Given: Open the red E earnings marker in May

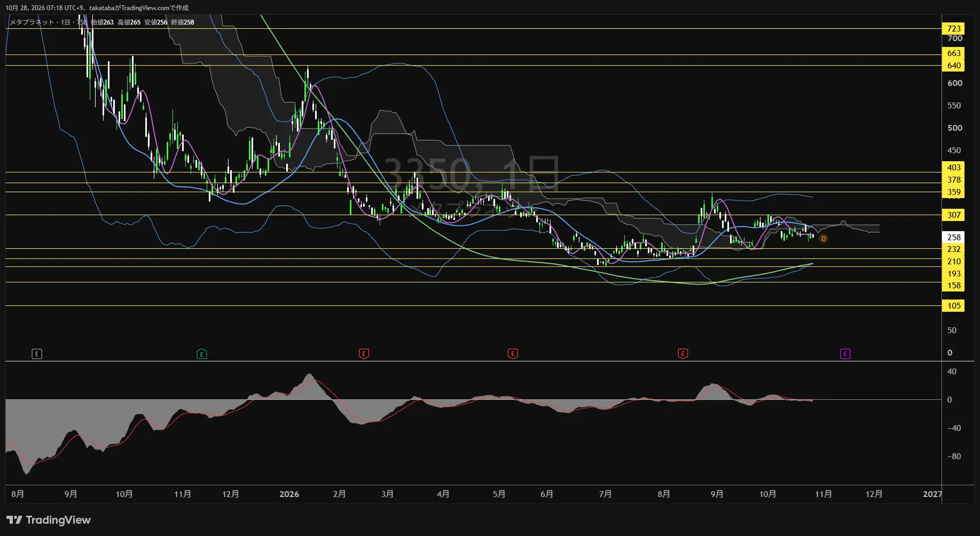Looking at the screenshot, I should pos(513,354).
